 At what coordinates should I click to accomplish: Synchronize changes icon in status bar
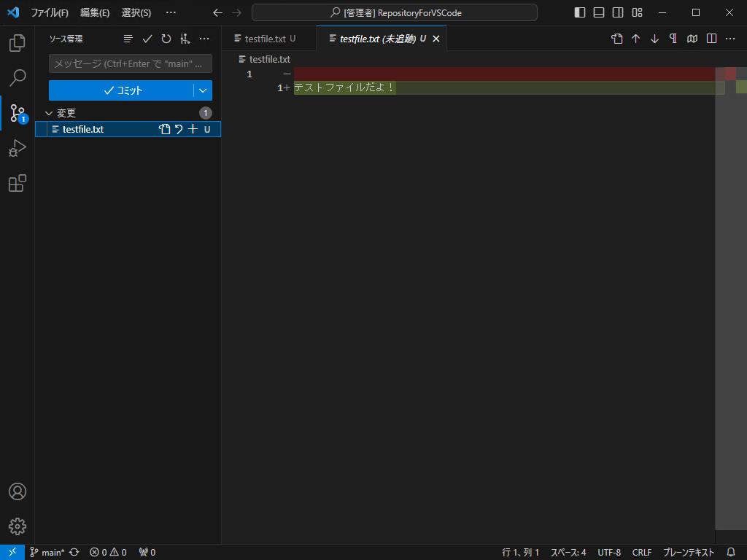[74, 553]
